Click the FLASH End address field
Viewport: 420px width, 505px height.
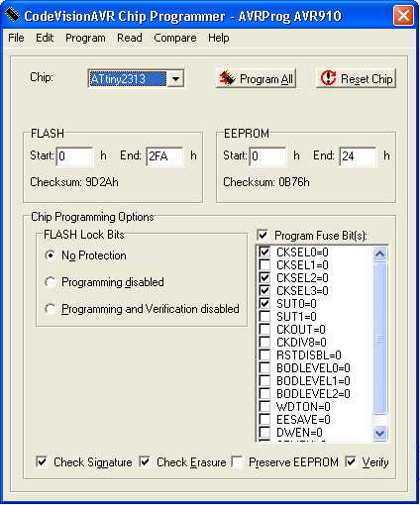[x=164, y=155]
